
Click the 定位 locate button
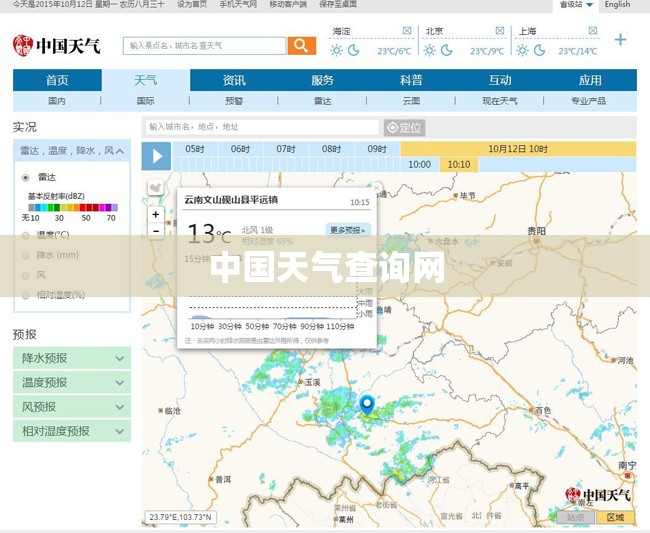click(x=404, y=128)
